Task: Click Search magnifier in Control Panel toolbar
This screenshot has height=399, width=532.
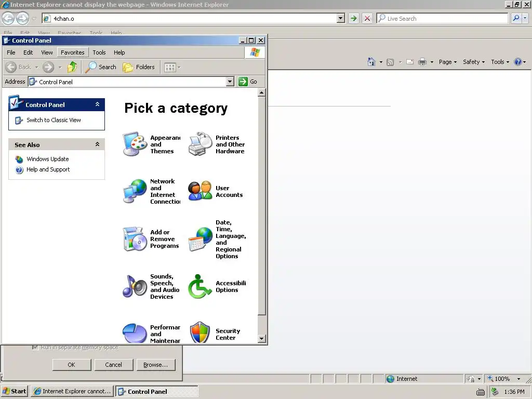Action: coord(101,67)
